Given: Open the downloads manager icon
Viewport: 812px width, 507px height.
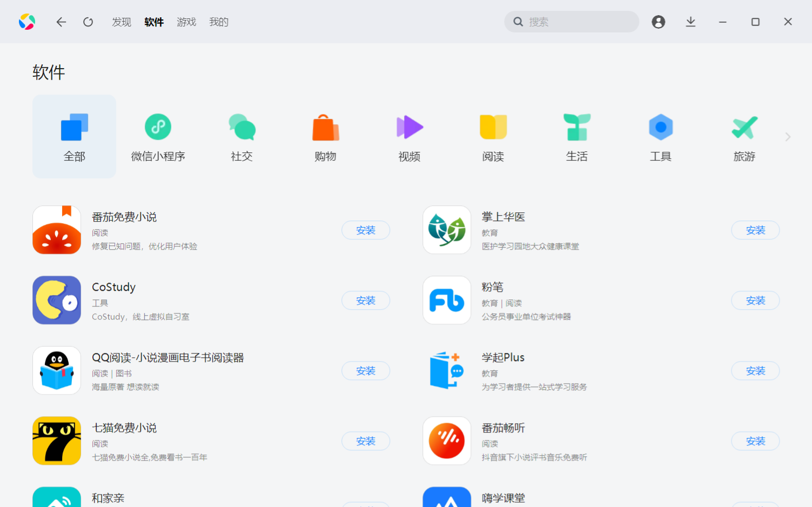Looking at the screenshot, I should pyautogui.click(x=690, y=22).
